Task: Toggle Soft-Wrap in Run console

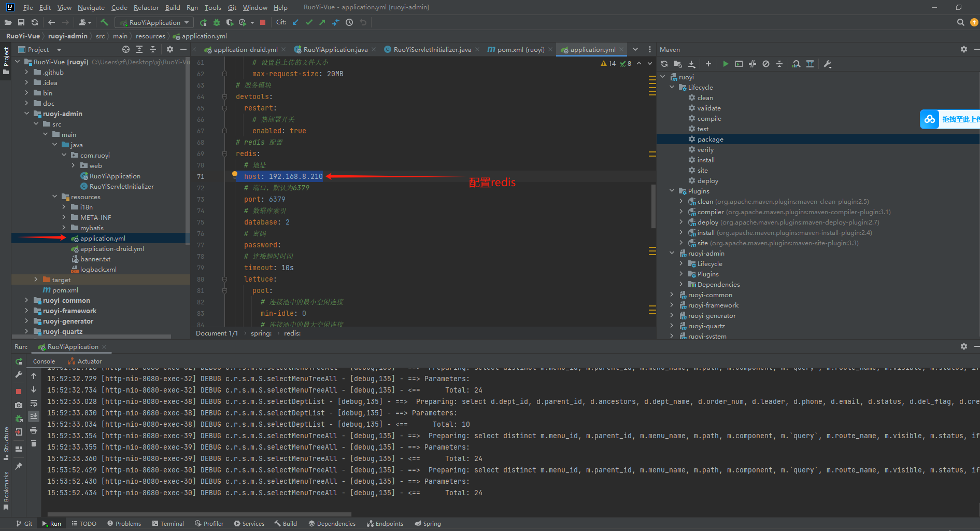Action: 34,403
